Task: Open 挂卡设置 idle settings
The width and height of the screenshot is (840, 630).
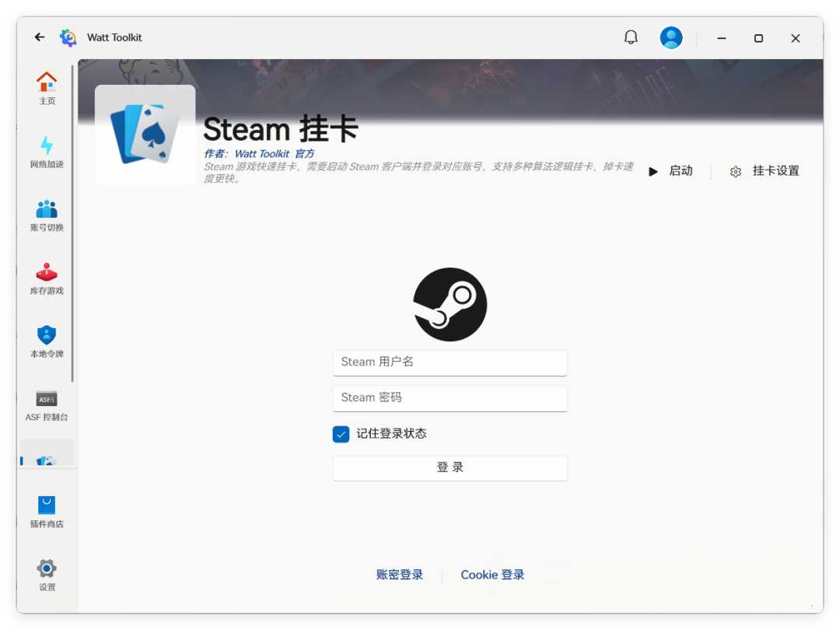Action: [765, 171]
